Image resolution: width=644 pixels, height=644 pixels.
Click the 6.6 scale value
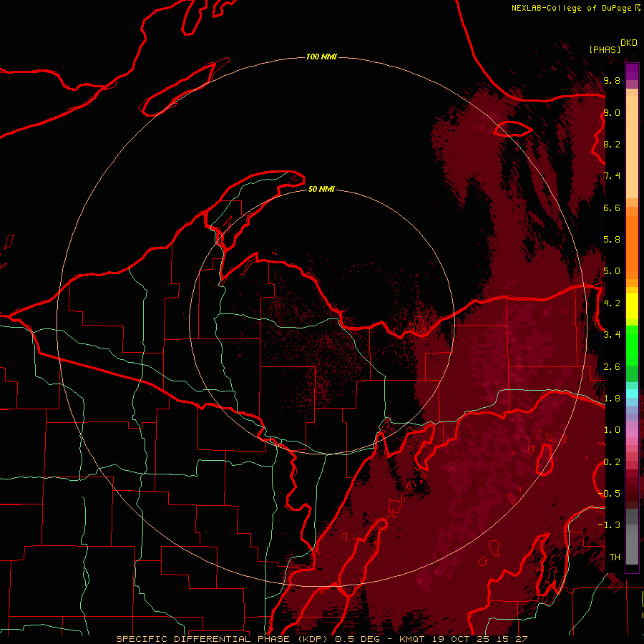pyautogui.click(x=612, y=208)
